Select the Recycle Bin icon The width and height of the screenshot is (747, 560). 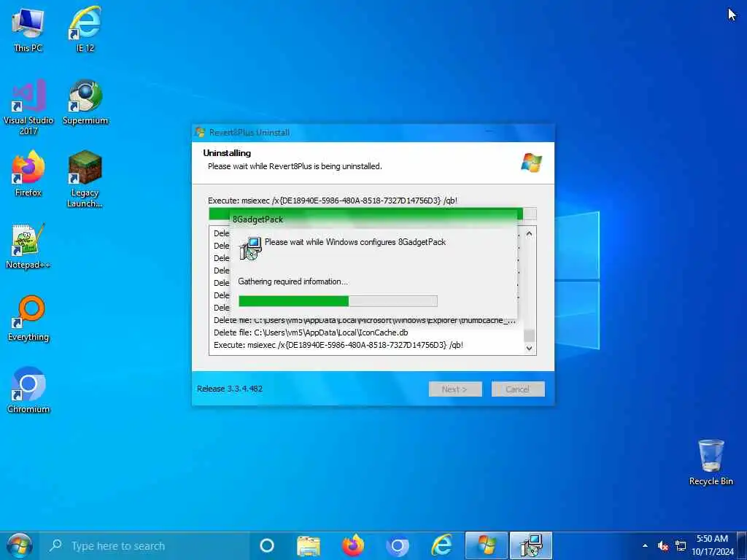[x=711, y=462]
